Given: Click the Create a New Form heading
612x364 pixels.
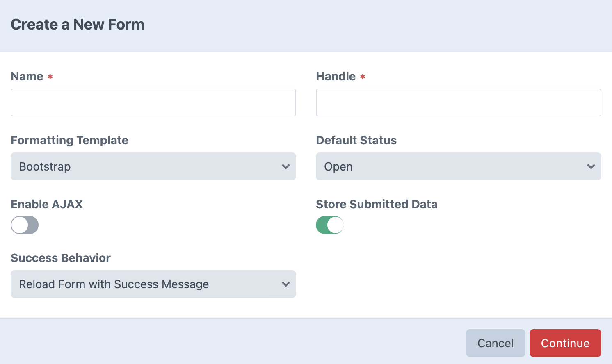Looking at the screenshot, I should pos(78,25).
